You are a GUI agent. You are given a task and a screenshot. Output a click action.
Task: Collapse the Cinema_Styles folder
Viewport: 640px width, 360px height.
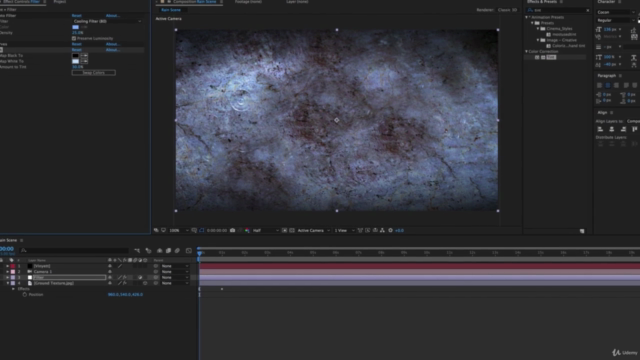[x=538, y=29]
